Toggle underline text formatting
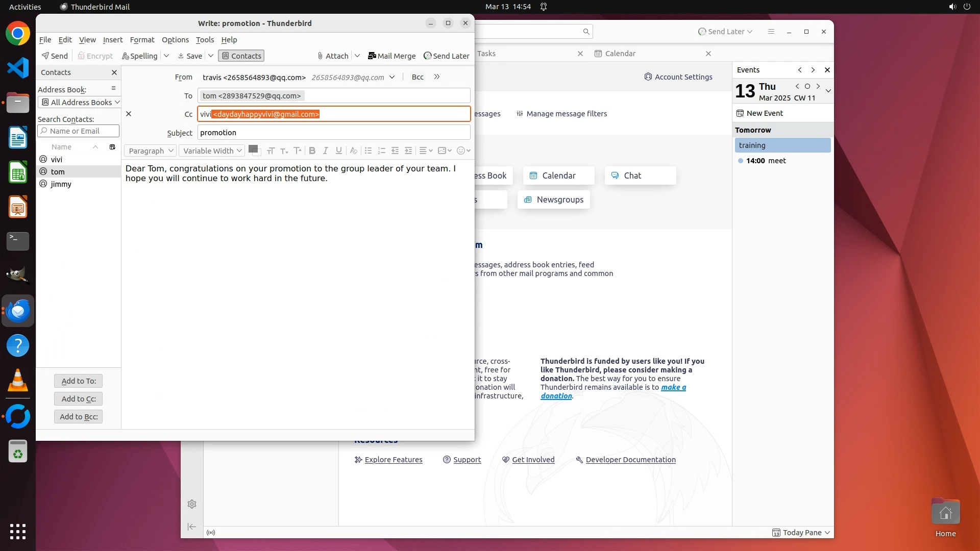This screenshot has width=980, height=551. click(338, 151)
